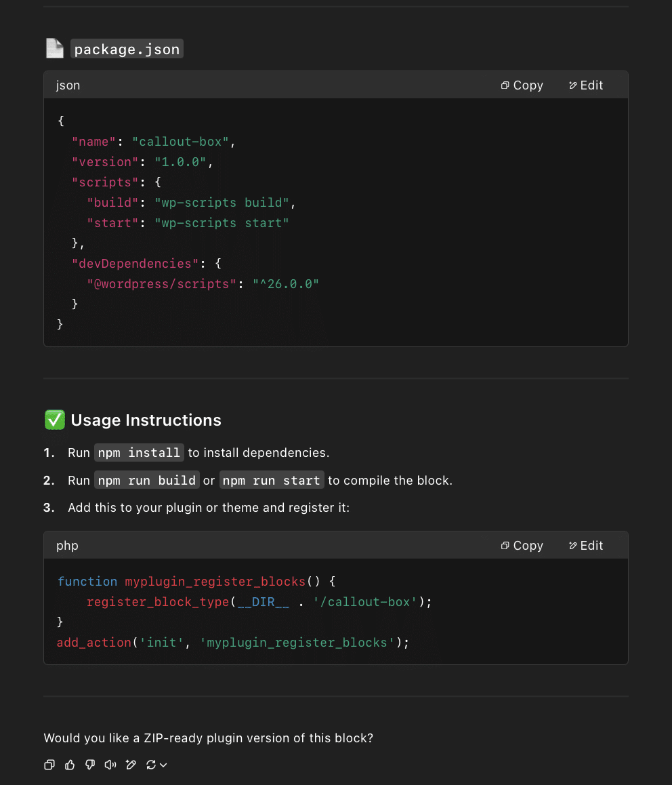The height and width of the screenshot is (785, 672).
Task: Click the add_action('init' code line
Action: tap(232, 643)
